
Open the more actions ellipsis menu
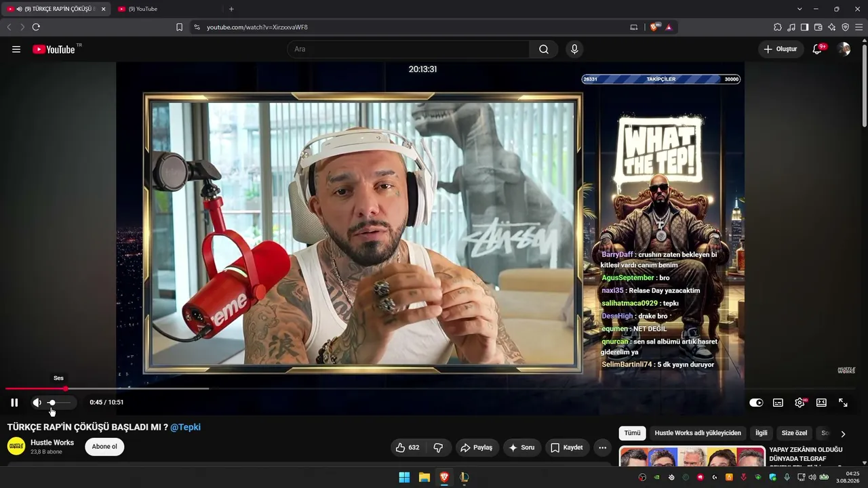click(x=602, y=447)
